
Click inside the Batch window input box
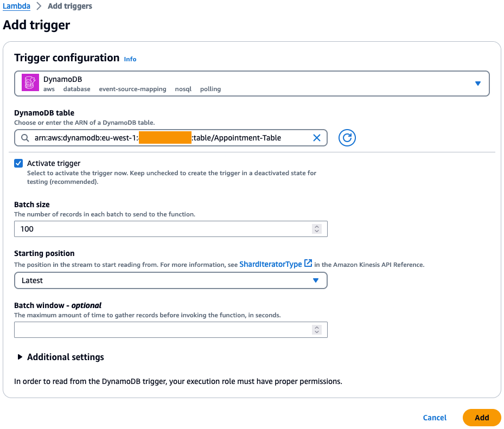coord(163,329)
